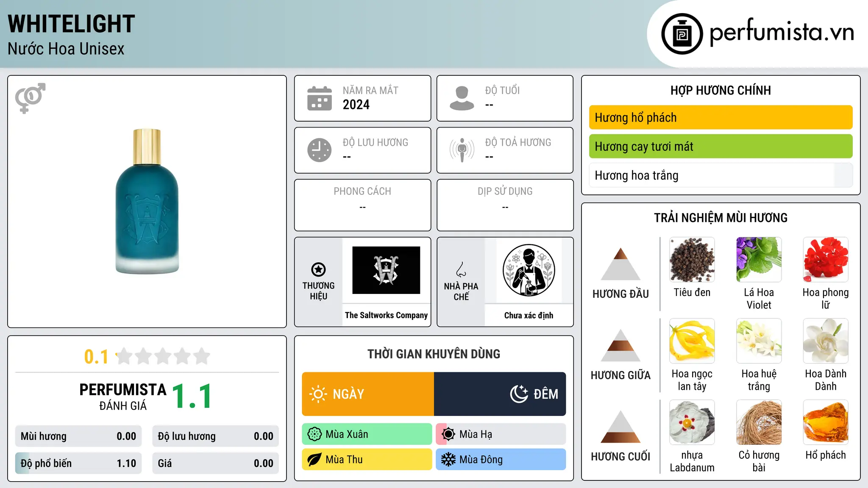Click the sillage icon beside Độ toả hương
Image resolution: width=868 pixels, height=488 pixels.
(462, 150)
